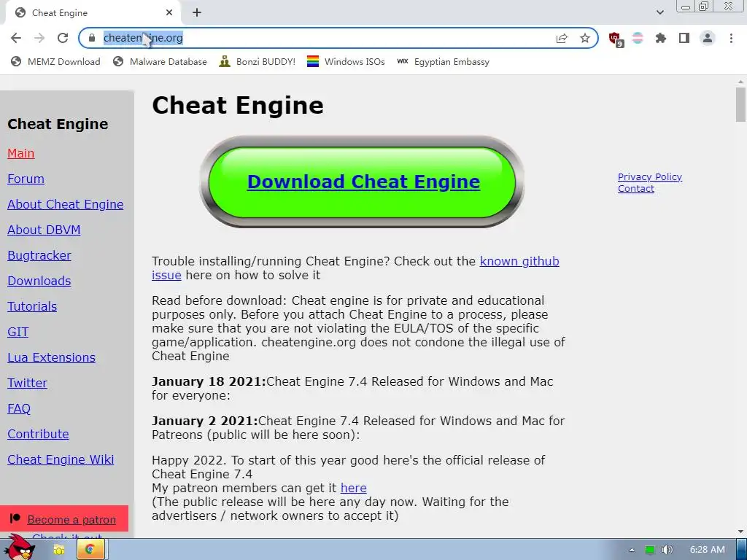Viewport: 747px width, 560px height.
Task: Open the Contact link
Action: [x=636, y=189]
